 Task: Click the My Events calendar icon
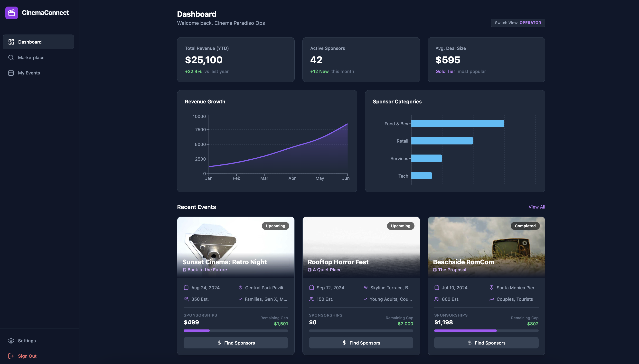[x=11, y=73]
